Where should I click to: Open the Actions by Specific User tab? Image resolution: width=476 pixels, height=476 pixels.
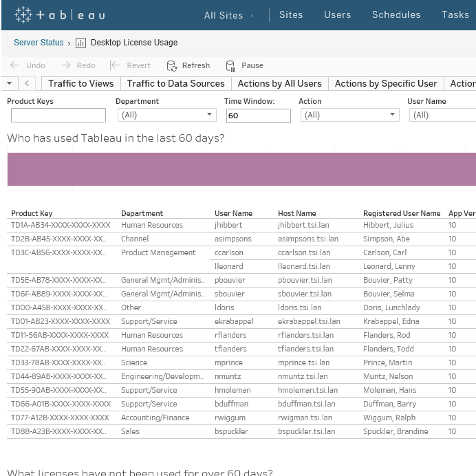pos(385,83)
